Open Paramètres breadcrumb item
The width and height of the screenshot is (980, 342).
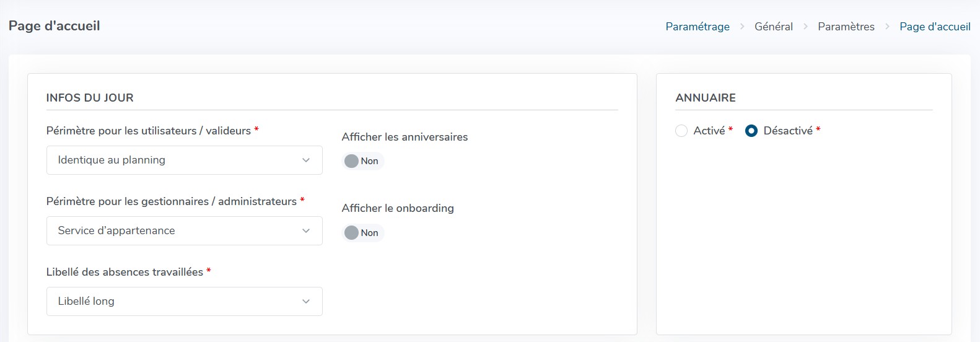pyautogui.click(x=846, y=27)
